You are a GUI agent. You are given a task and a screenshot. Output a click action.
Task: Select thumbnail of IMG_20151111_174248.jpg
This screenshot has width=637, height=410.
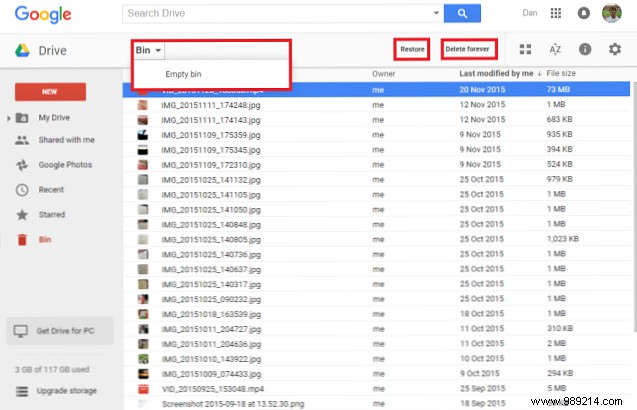point(143,105)
